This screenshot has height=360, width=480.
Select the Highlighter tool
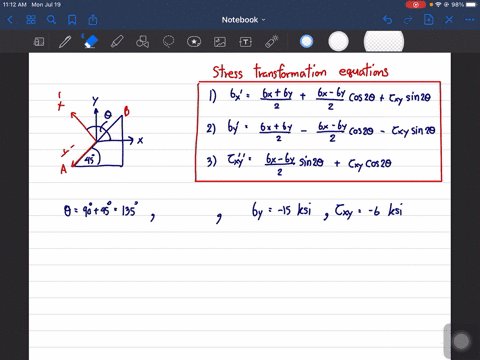(117, 42)
